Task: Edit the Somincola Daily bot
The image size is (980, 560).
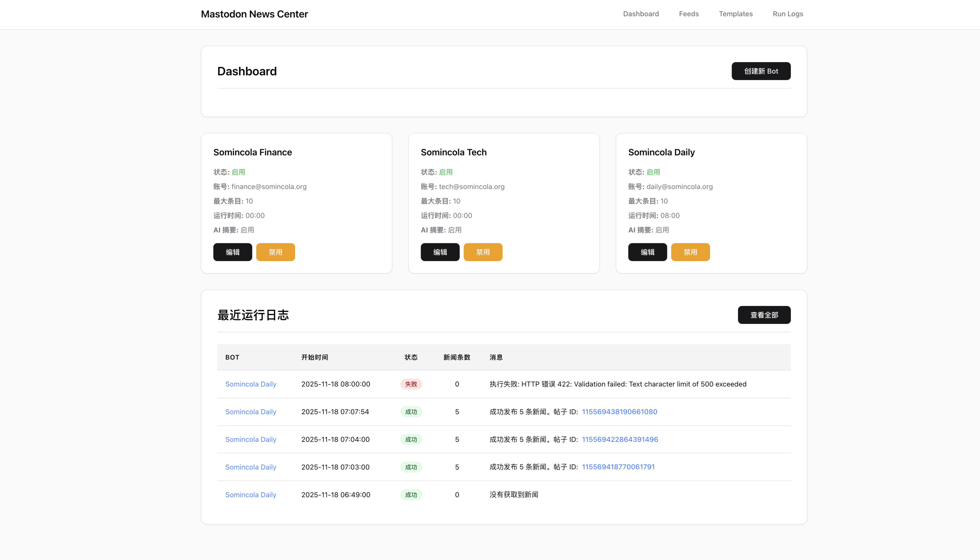Action: [x=647, y=252]
